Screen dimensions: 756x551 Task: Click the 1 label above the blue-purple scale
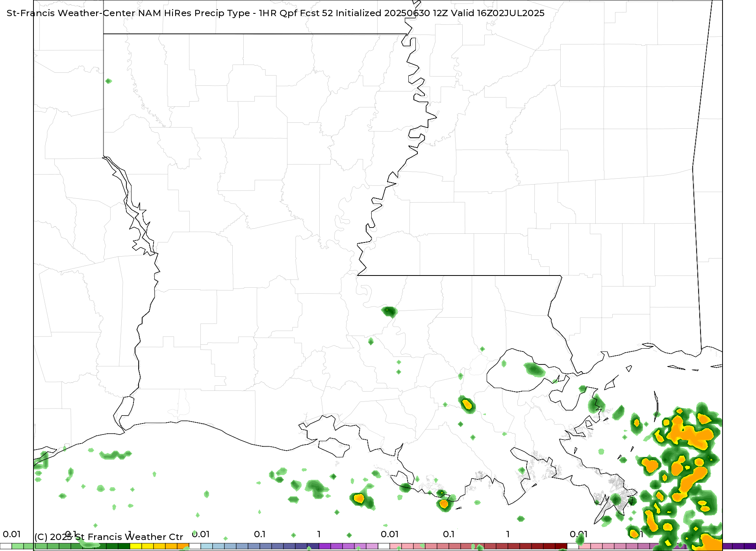tap(319, 534)
